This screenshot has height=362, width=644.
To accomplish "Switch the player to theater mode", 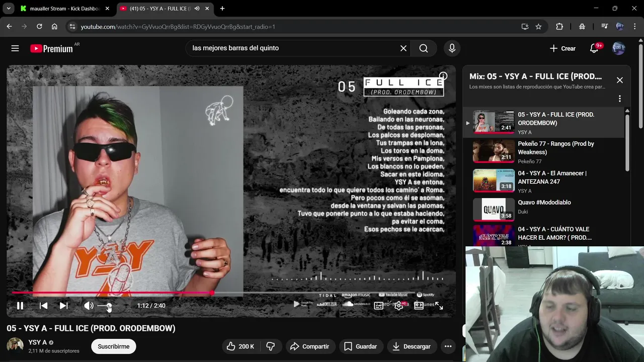I will tap(419, 306).
